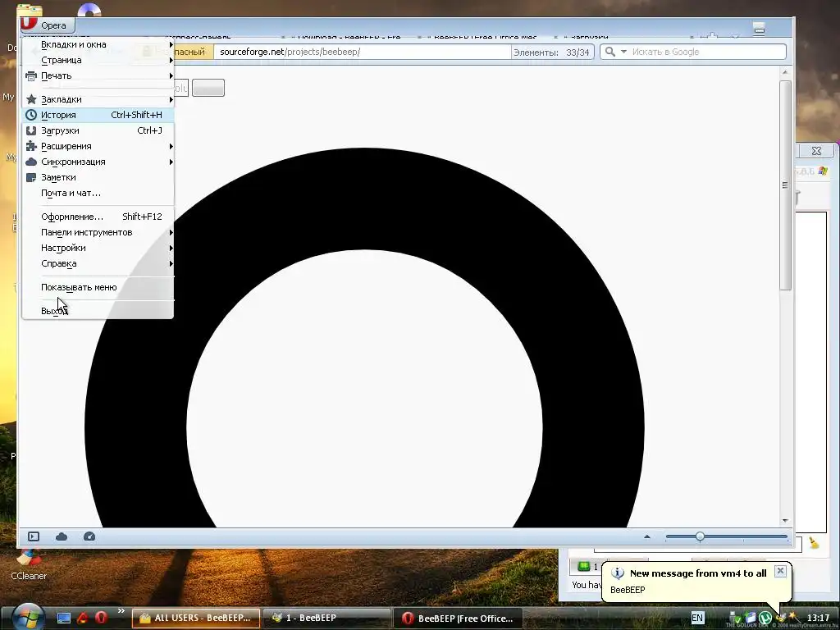The width and height of the screenshot is (840, 630).
Task: Click the Windows Start orb
Action: [x=28, y=617]
